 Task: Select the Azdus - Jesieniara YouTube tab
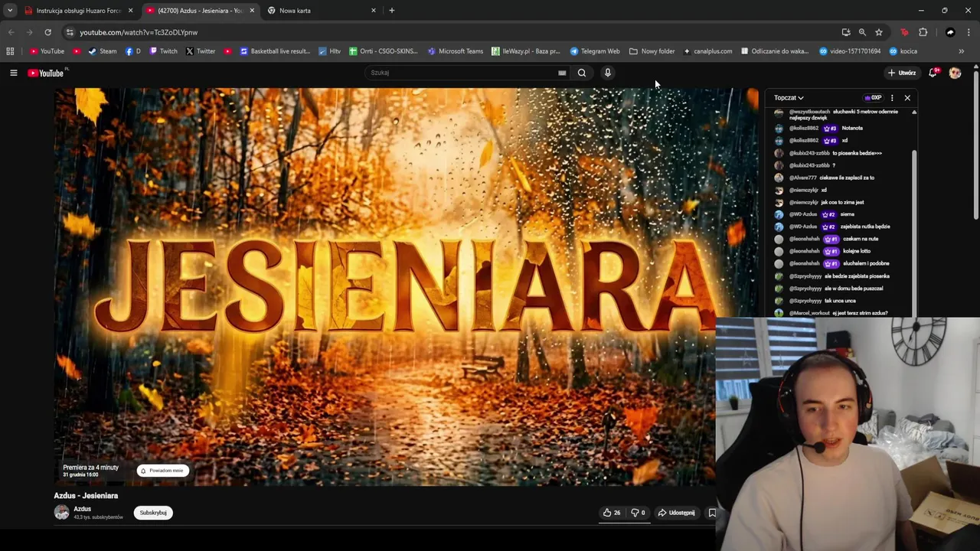point(201,11)
